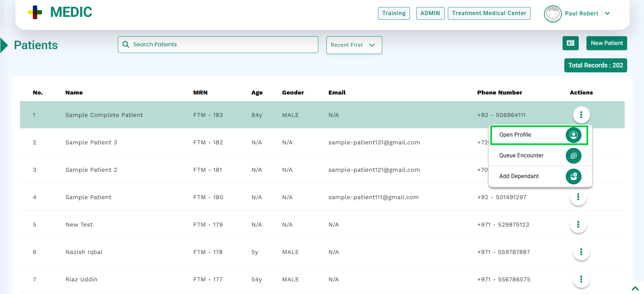
Task: Click Paul Robert's avatar picture
Action: point(552,14)
